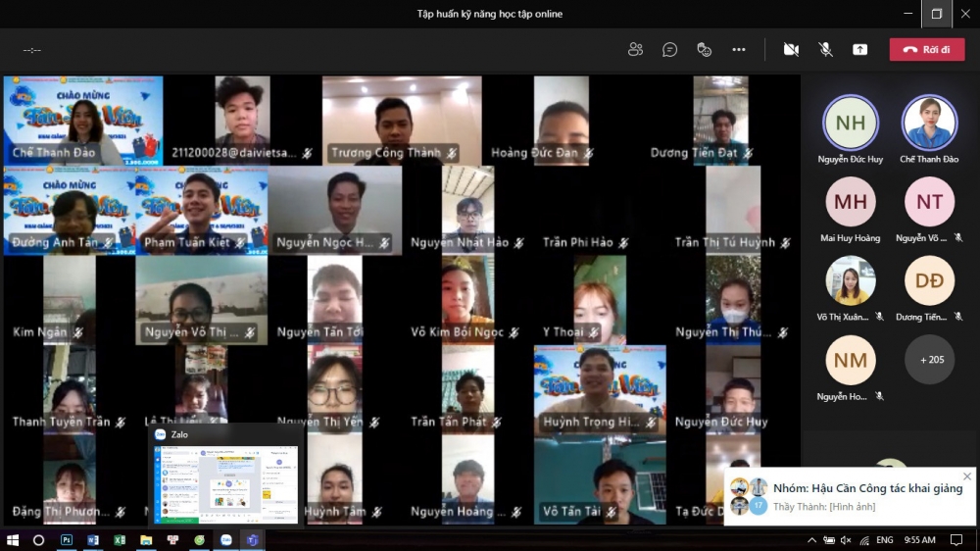The height and width of the screenshot is (551, 980).
Task: Open the share content tray
Action: (x=859, y=50)
